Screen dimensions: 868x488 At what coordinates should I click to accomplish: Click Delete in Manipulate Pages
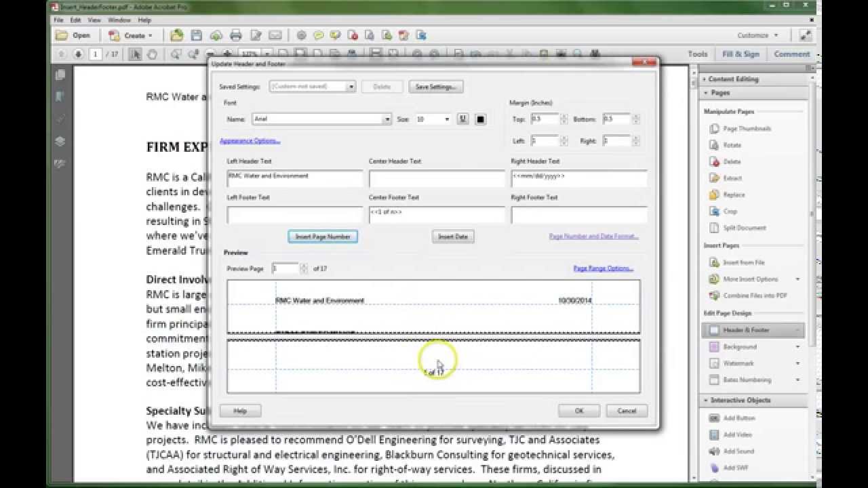[x=725, y=161]
